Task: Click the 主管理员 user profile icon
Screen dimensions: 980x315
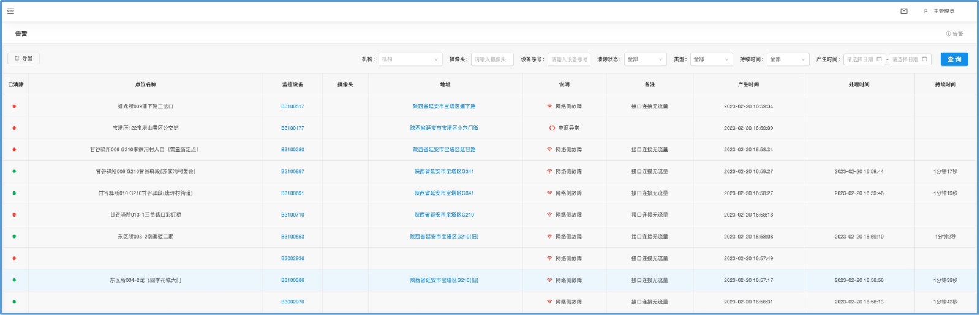Action: 925,11
